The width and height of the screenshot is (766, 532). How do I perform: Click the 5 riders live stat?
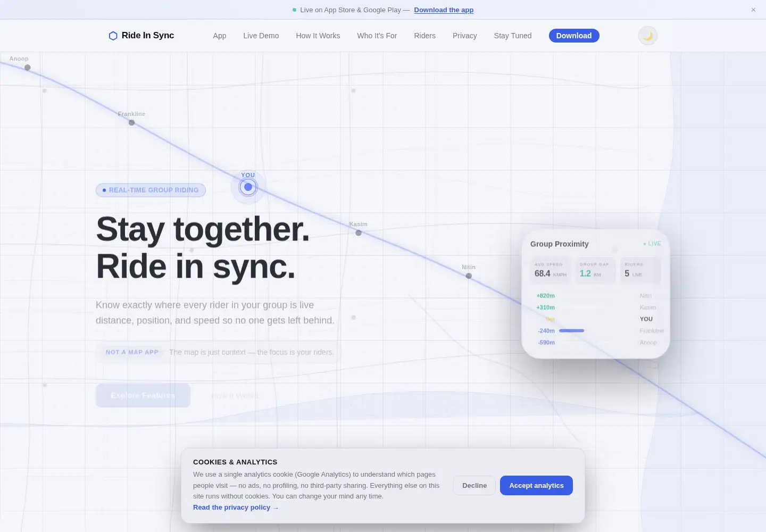pos(640,270)
